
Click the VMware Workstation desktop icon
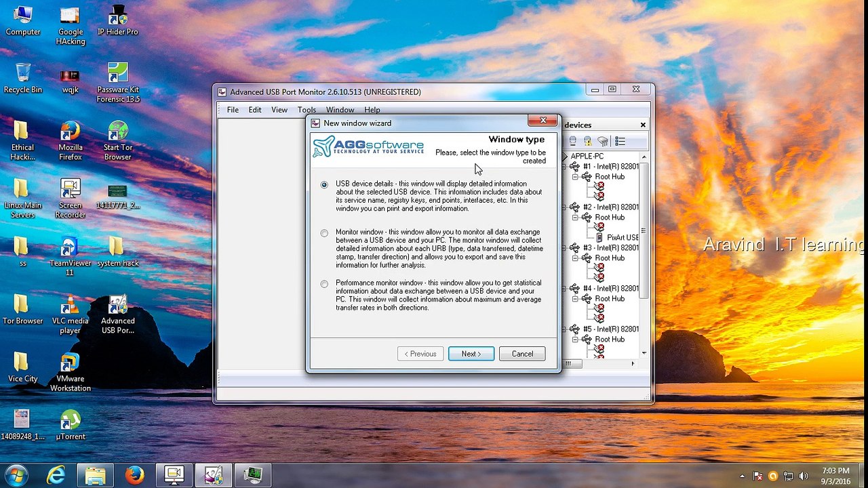[71, 372]
